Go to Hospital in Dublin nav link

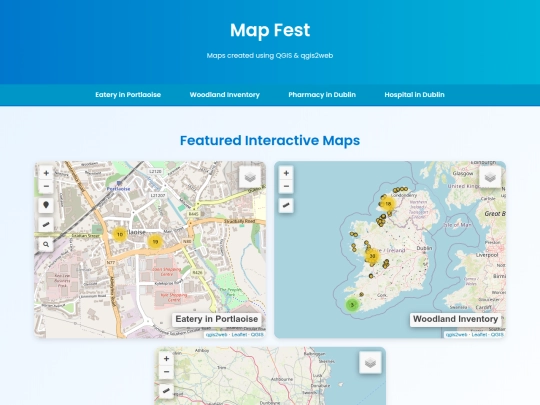click(x=414, y=95)
